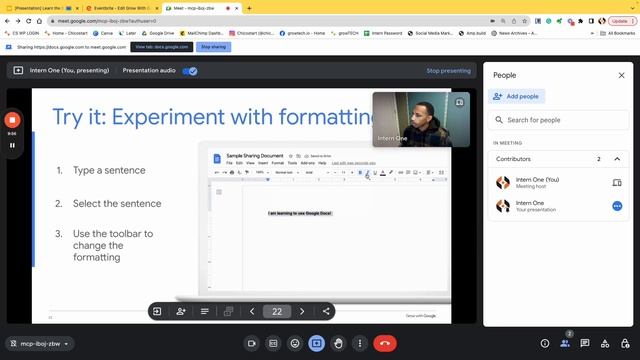Click device icon beside Intern One (You)
640x360 pixels.
617,182
